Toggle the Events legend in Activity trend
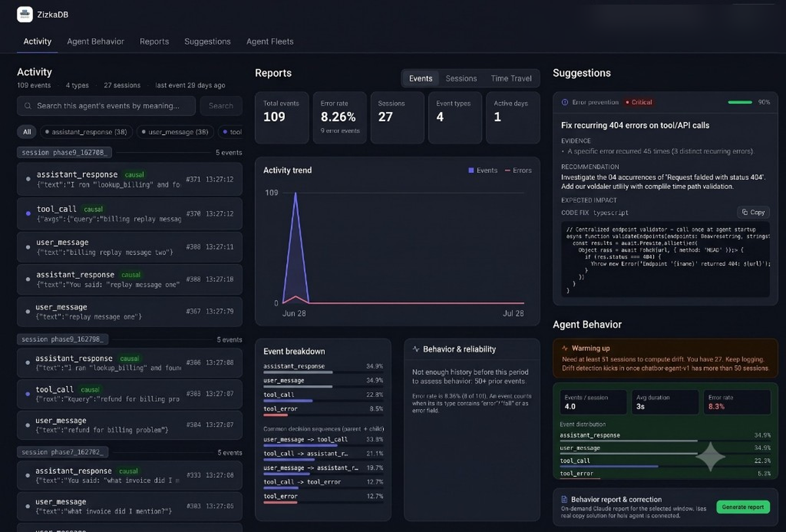Image resolution: width=786 pixels, height=532 pixels. (483, 170)
